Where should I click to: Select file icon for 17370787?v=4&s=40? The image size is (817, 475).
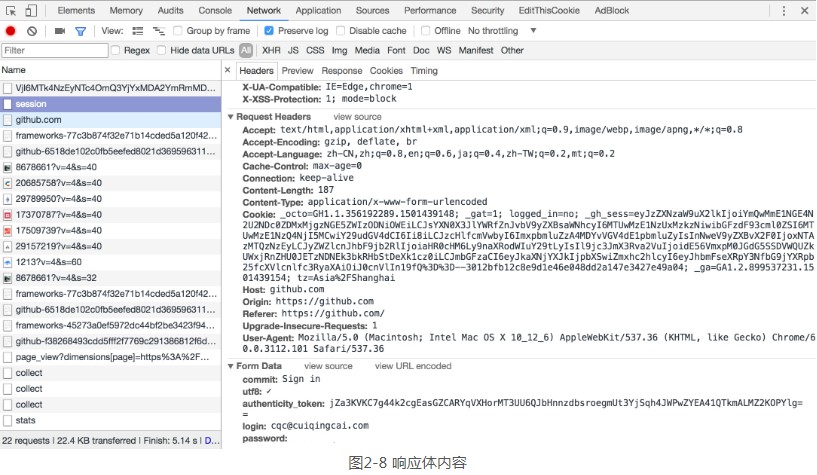click(x=7, y=215)
